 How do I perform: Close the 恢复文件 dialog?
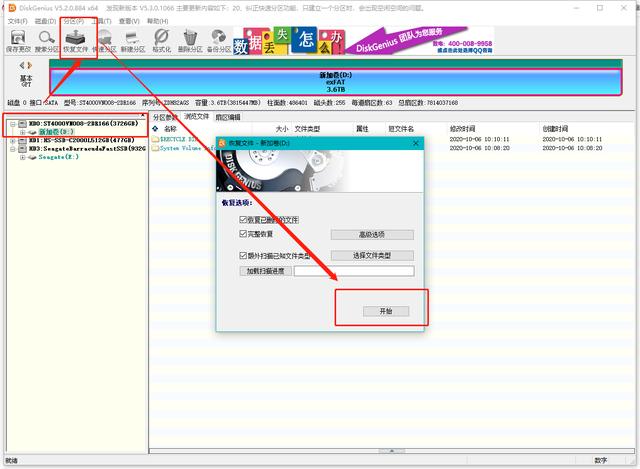coord(416,143)
